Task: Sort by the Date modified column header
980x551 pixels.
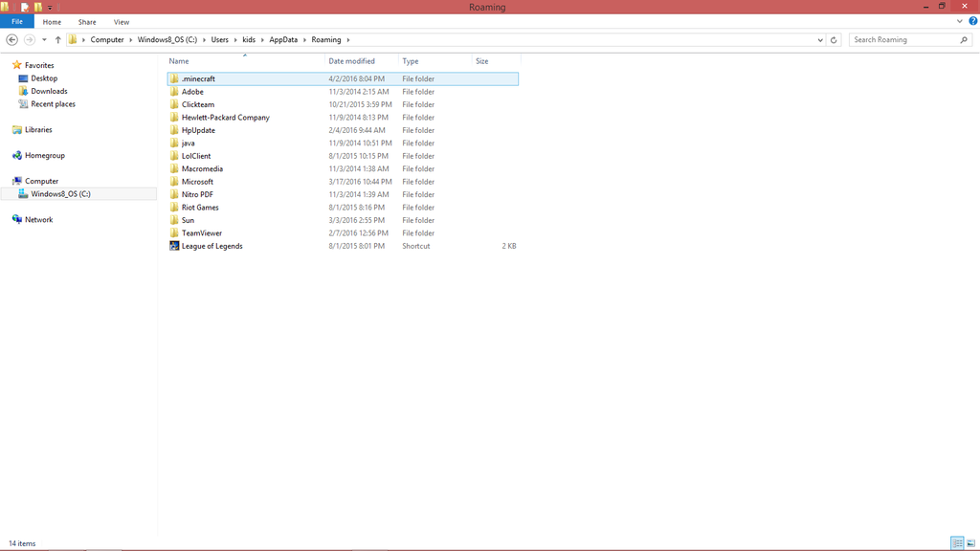Action: point(351,61)
